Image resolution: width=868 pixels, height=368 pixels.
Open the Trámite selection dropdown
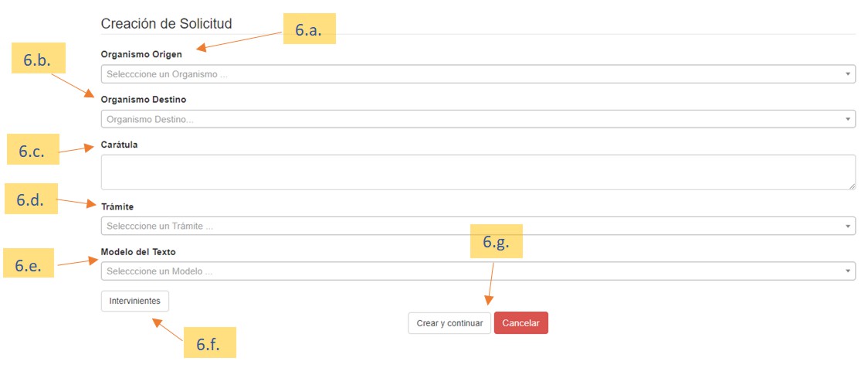(x=477, y=226)
